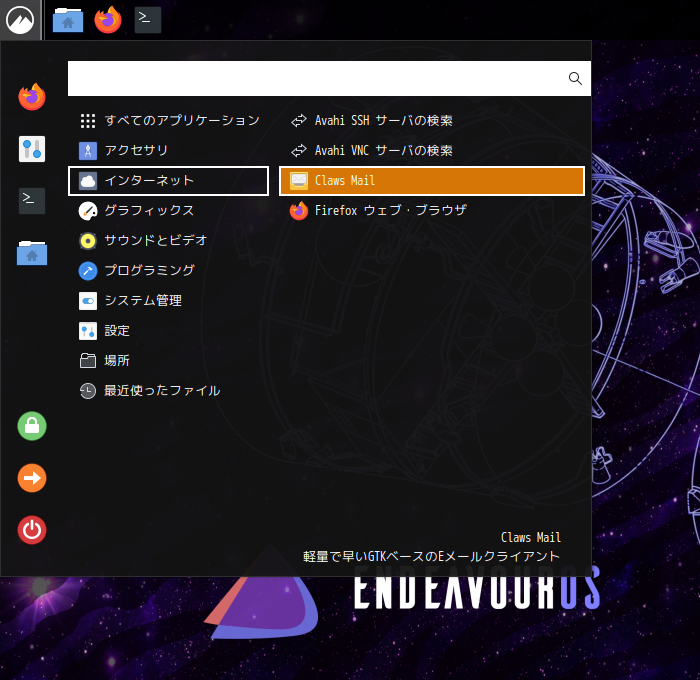Launch Avahi VNC サーバの検索

pos(432,150)
